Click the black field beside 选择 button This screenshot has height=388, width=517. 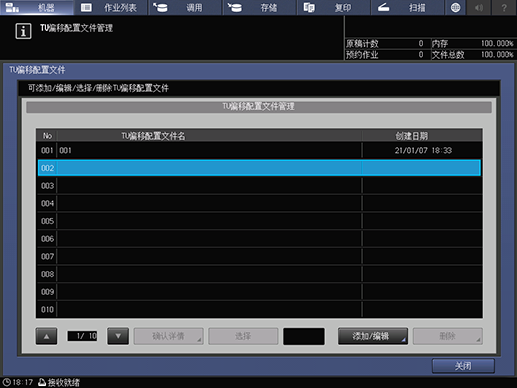tap(304, 336)
